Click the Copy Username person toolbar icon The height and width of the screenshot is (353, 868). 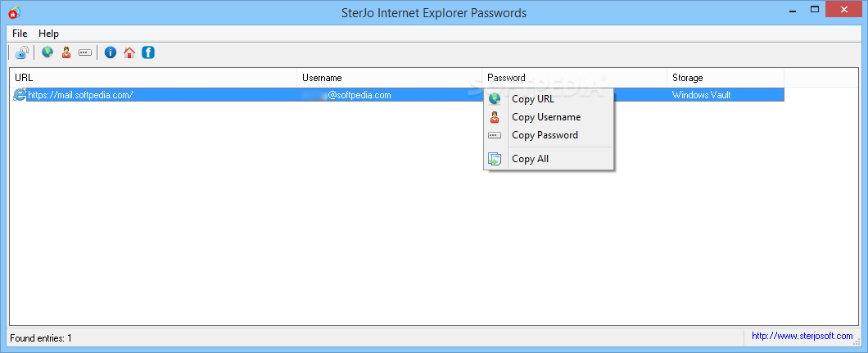click(x=66, y=52)
